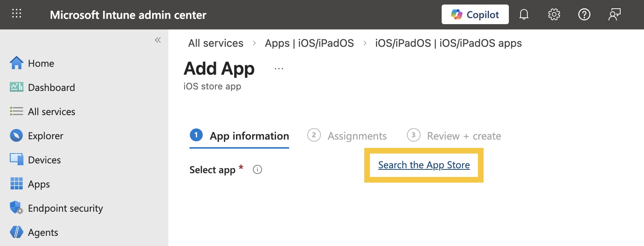The height and width of the screenshot is (246, 644).
Task: Select the Assignments step tab
Action: pos(347,136)
